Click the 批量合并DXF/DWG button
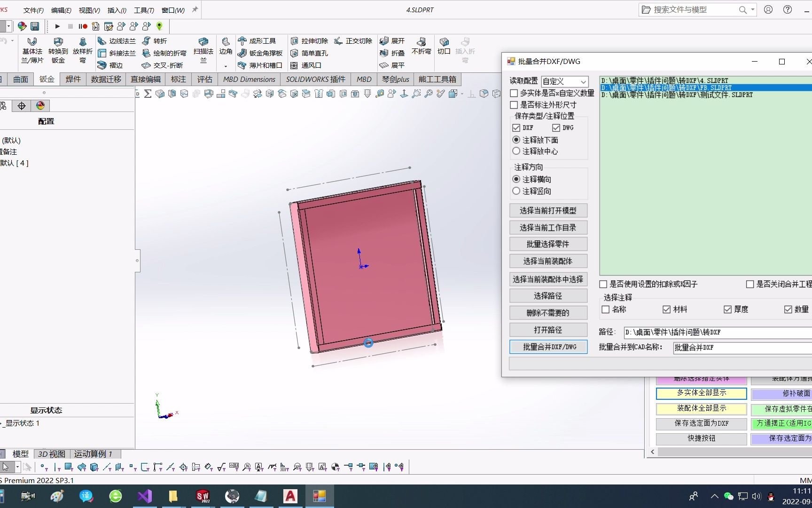Screen dimensions: 812x508 pos(548,347)
